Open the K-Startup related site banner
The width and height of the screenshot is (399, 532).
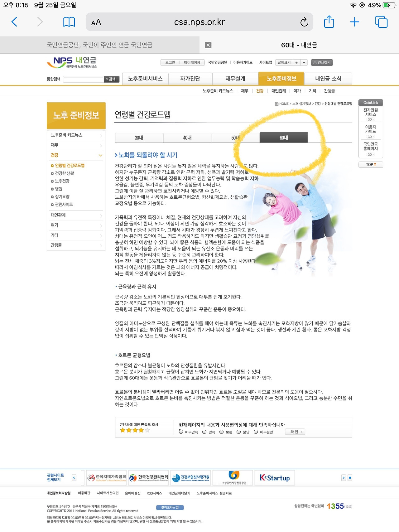point(275,478)
